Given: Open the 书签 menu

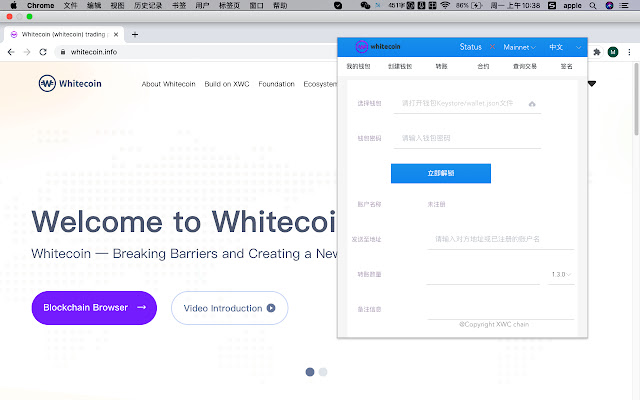Looking at the screenshot, I should click(179, 5).
